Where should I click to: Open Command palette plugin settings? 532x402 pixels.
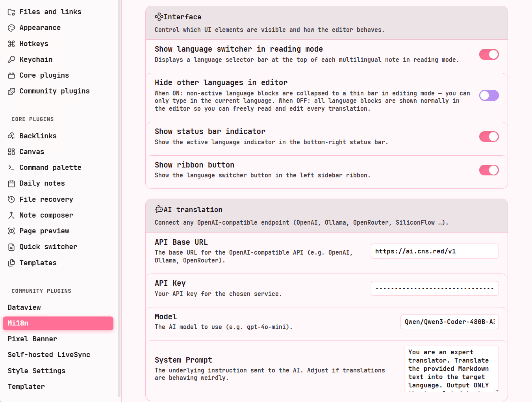[58, 167]
